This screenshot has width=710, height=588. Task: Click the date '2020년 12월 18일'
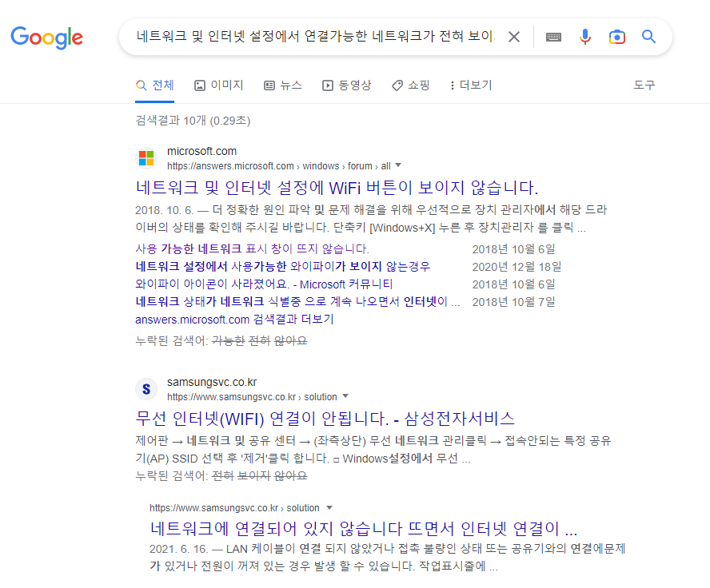point(517,267)
